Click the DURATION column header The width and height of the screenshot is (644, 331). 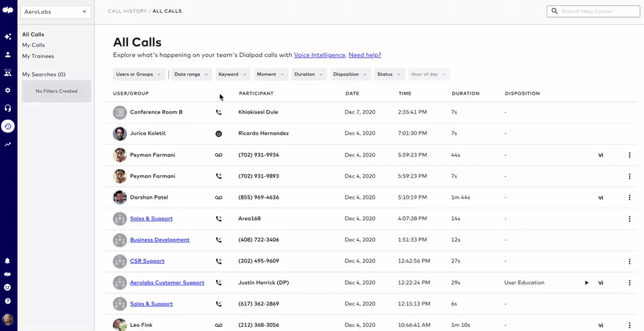click(466, 94)
